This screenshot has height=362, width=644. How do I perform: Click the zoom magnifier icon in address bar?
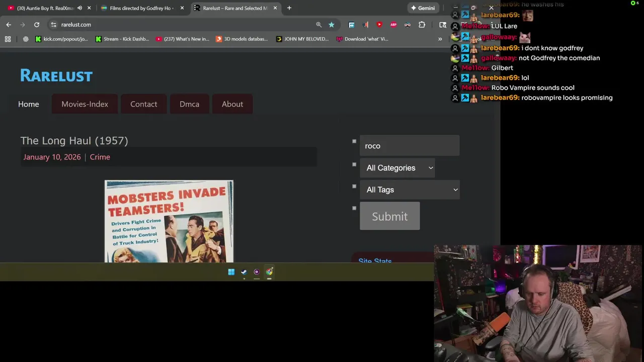318,25
